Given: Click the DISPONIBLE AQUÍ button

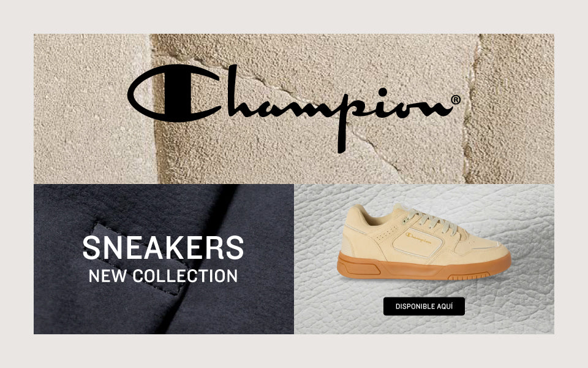Looking at the screenshot, I should click(424, 307).
